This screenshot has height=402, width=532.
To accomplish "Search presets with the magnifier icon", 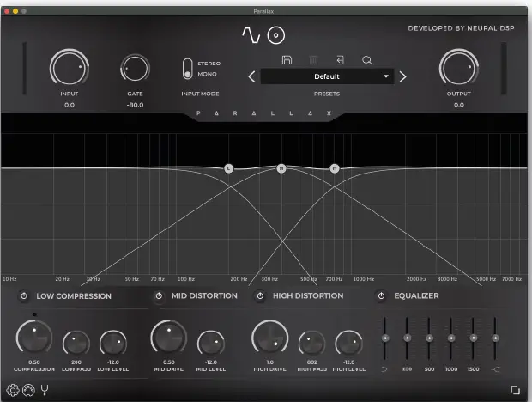I will [366, 60].
